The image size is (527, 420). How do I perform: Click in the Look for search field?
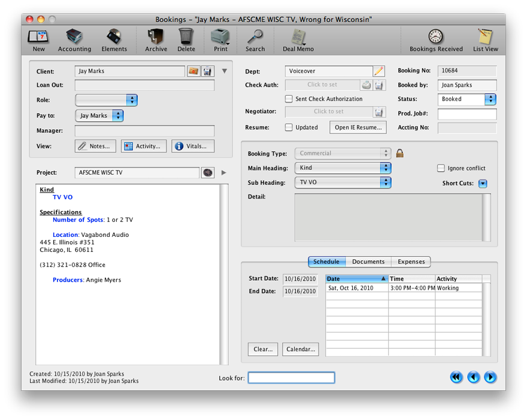point(292,378)
